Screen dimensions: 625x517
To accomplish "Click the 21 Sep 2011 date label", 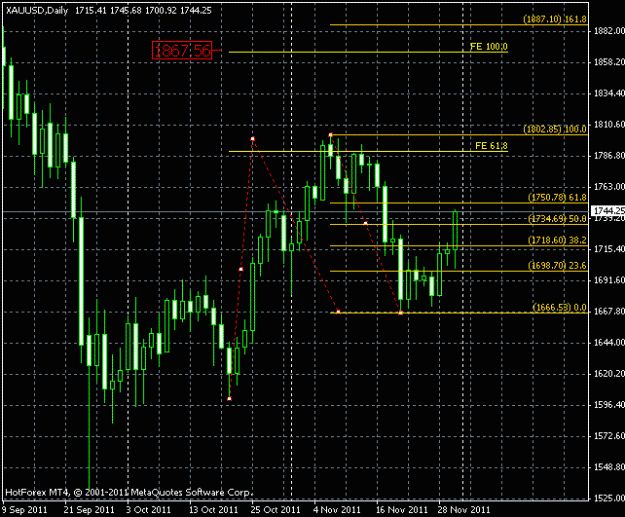I will pos(89,510).
